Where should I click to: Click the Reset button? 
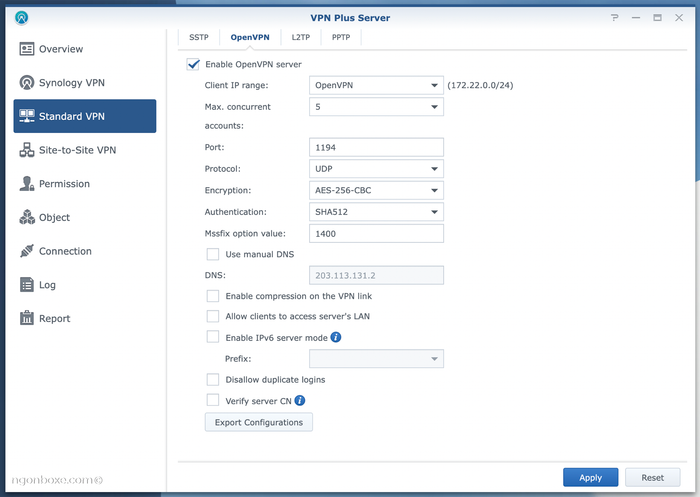[653, 477]
